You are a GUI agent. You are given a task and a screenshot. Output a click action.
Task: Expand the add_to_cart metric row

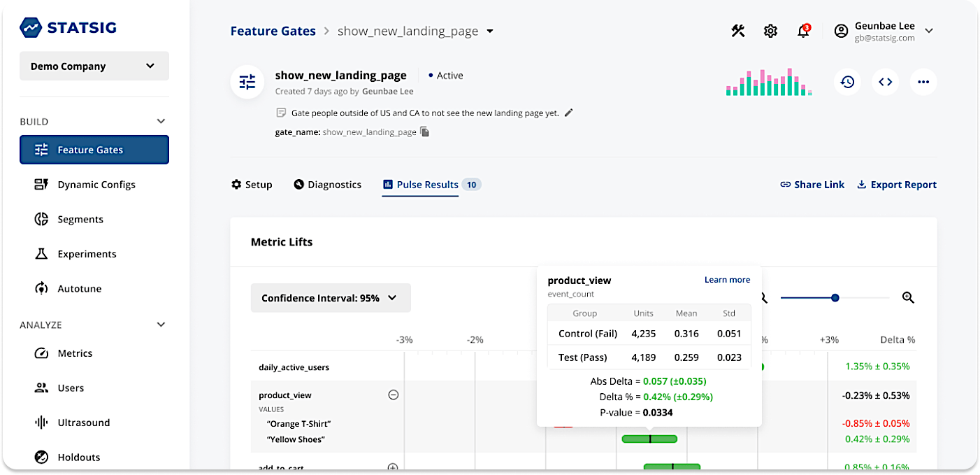pos(393,467)
